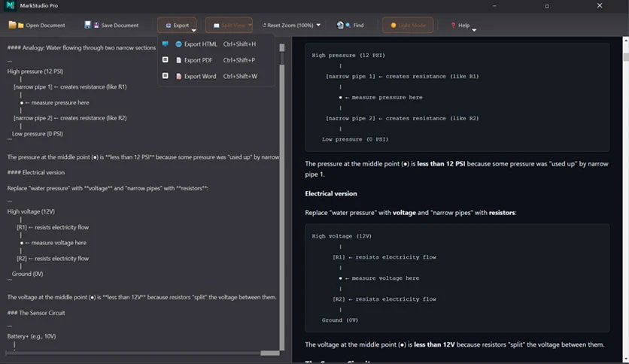Click the Split View window icon

216,26
